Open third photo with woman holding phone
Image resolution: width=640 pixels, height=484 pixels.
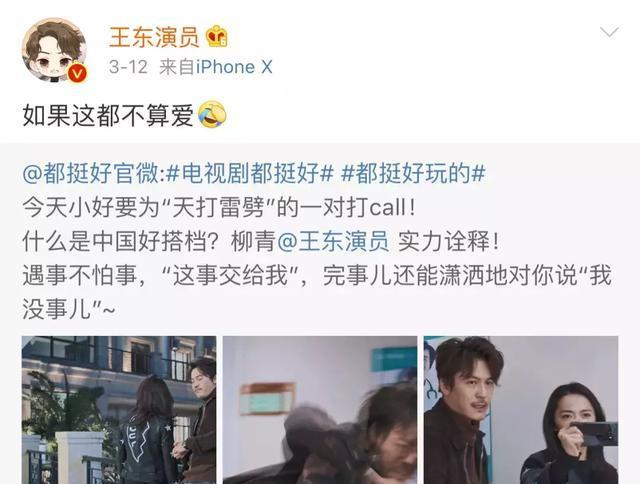tap(521, 410)
